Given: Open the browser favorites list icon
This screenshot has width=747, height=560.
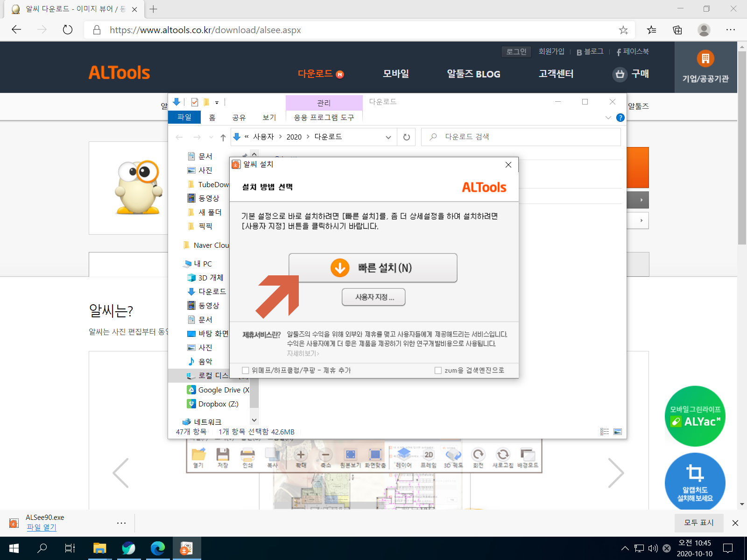Looking at the screenshot, I should tap(651, 30).
